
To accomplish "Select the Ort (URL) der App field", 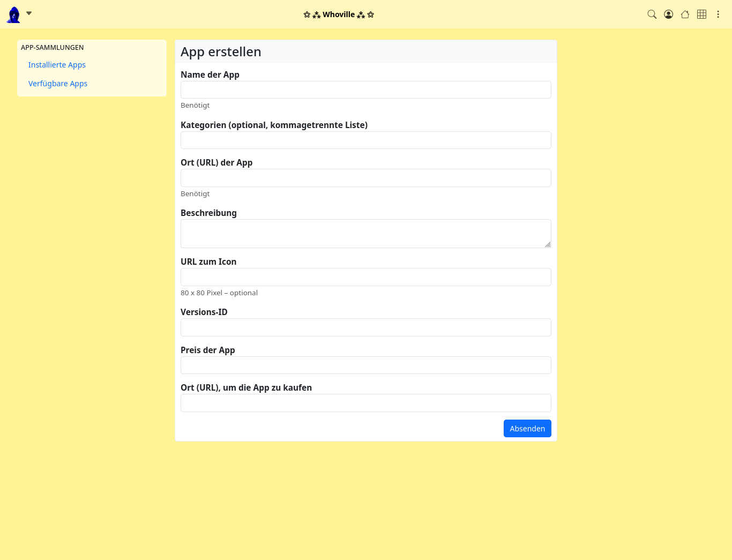I will [x=365, y=178].
